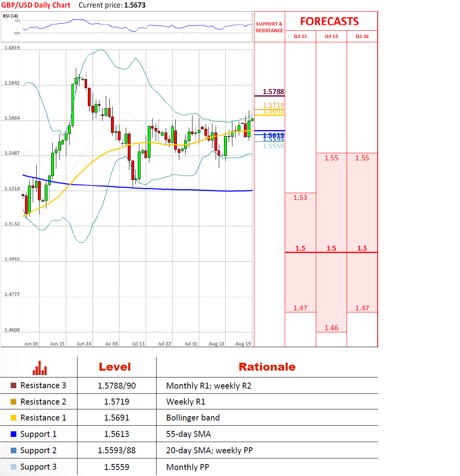Click the 55-day SMA rationale cell

pyautogui.click(x=188, y=434)
